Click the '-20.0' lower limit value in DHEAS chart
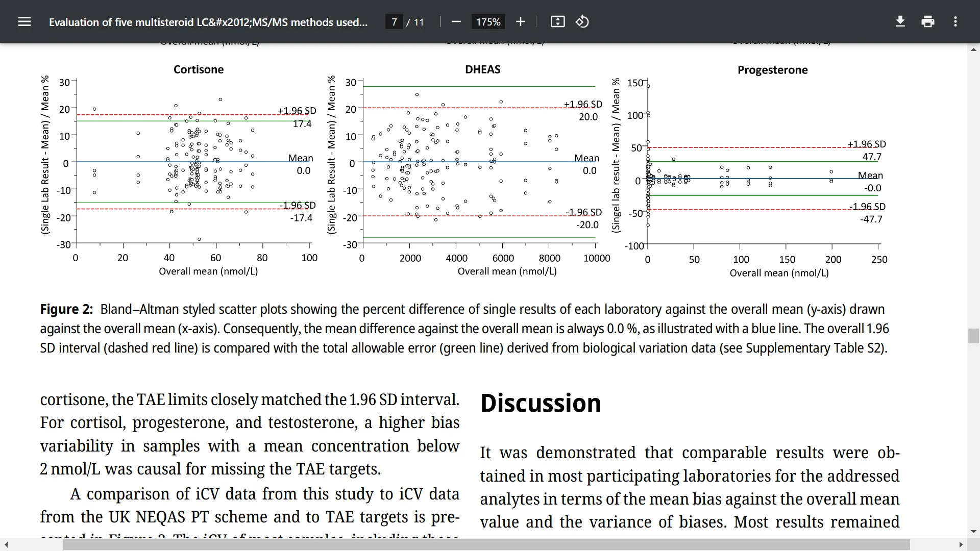Image resolution: width=980 pixels, height=551 pixels. [x=587, y=224]
